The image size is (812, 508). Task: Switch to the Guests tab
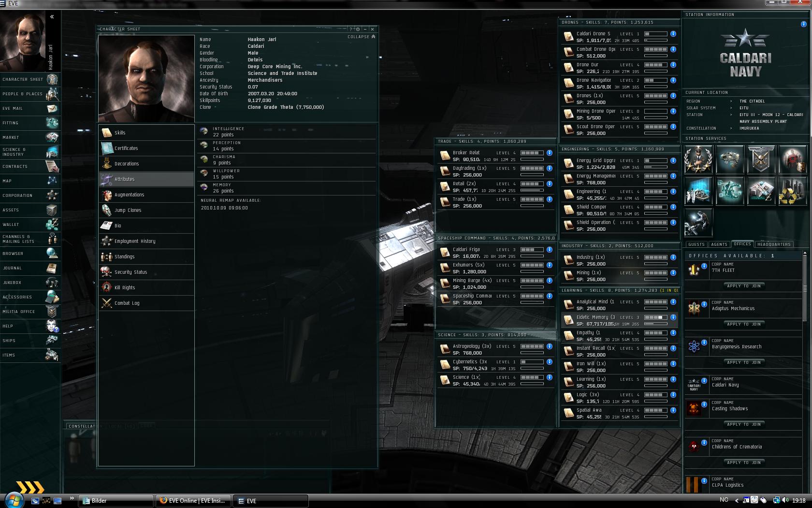tap(696, 244)
